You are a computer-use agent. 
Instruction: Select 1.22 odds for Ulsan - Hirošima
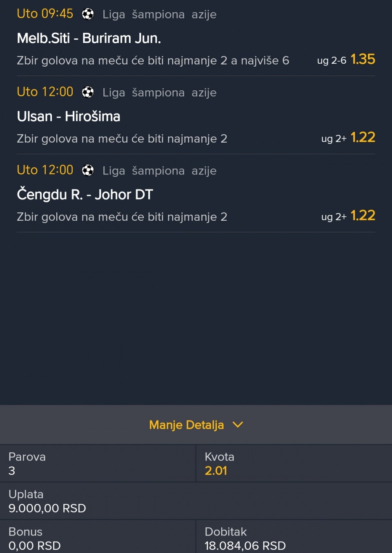363,137
